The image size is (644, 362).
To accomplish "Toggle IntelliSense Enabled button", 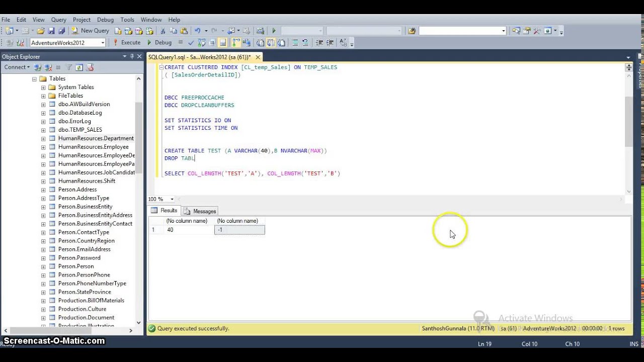I will [223, 43].
